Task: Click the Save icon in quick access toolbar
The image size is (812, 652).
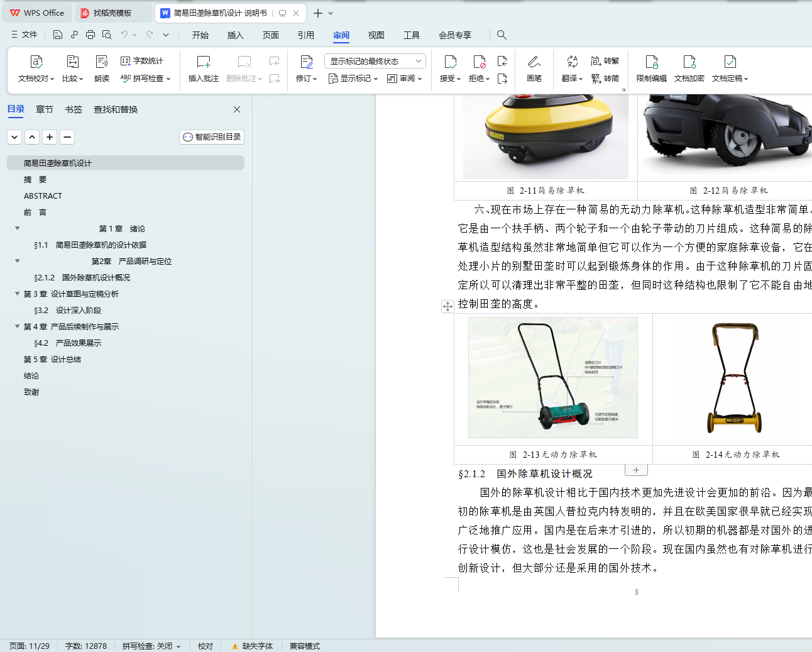Action: [58, 35]
